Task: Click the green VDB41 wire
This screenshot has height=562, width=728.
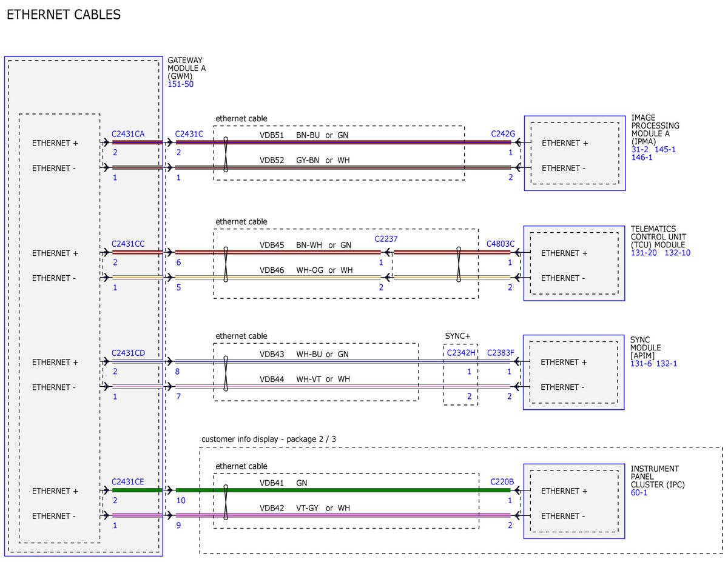Action: tap(343, 490)
